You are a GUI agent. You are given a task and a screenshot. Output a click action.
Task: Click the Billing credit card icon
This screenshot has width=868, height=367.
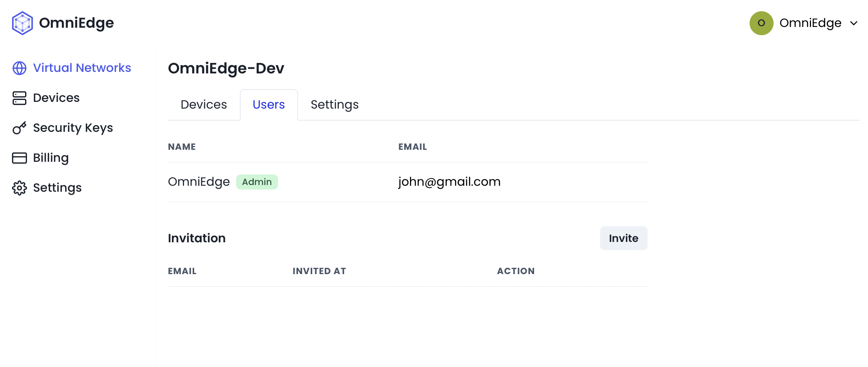pos(19,158)
